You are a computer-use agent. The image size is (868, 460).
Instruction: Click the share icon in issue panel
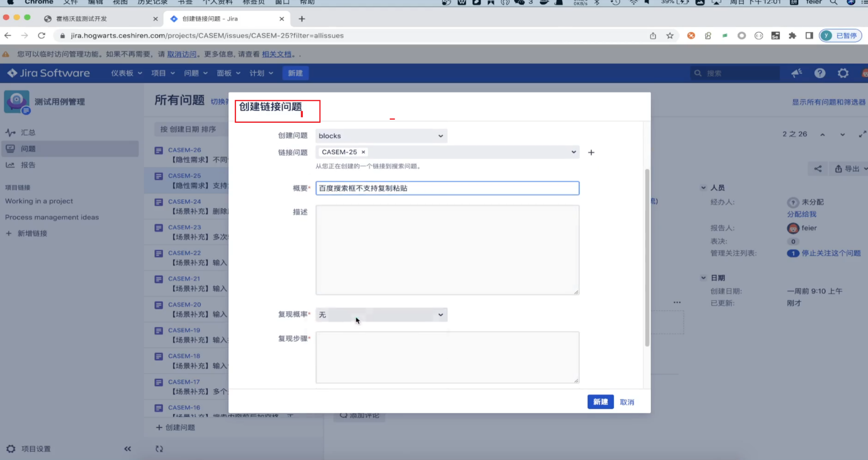tap(818, 169)
